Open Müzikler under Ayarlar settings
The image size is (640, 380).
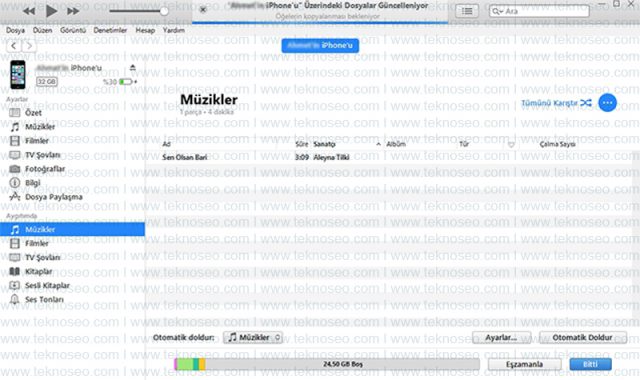coord(40,127)
